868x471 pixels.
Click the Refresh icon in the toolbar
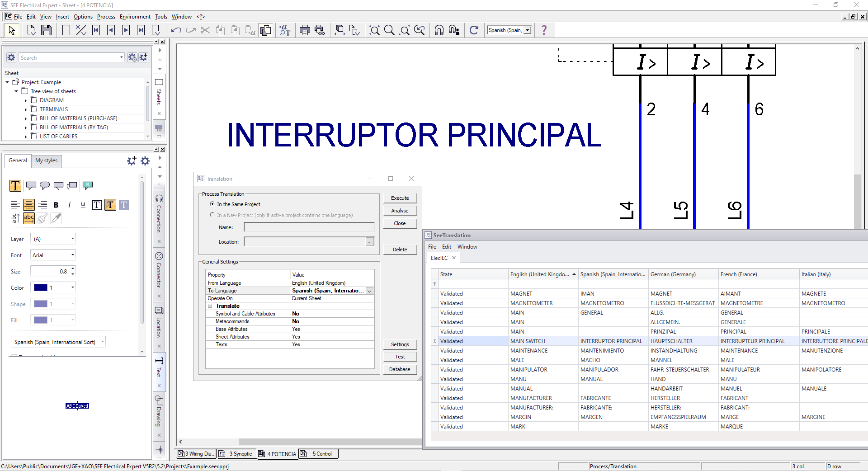pos(474,30)
